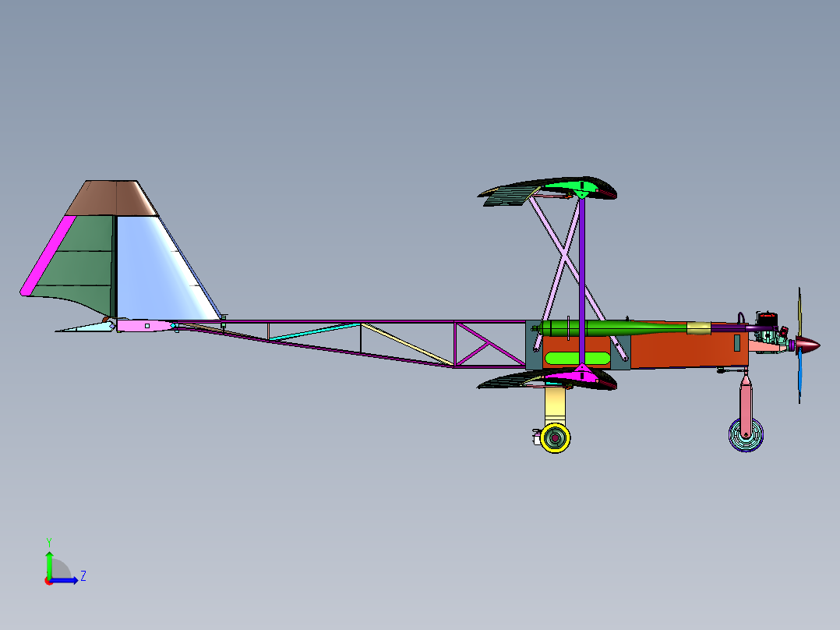The height and width of the screenshot is (630, 840).
Task: Click the green Y axis arrow of triad
Action: [x=49, y=564]
